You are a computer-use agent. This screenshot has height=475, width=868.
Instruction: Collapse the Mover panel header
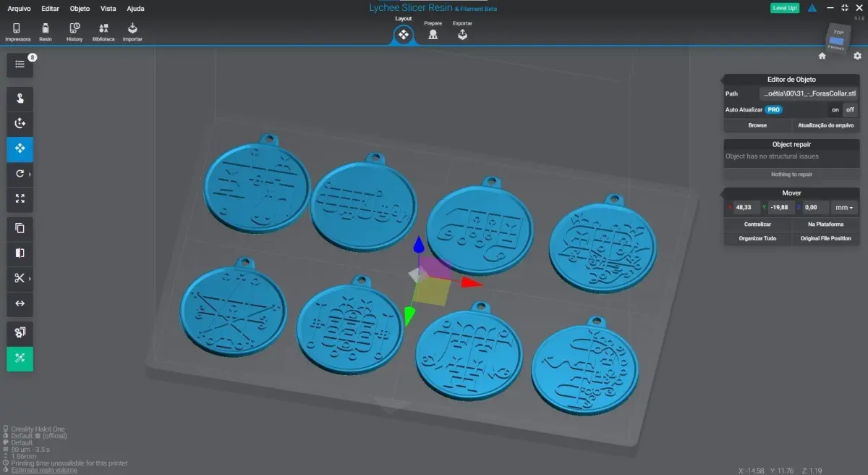point(791,193)
